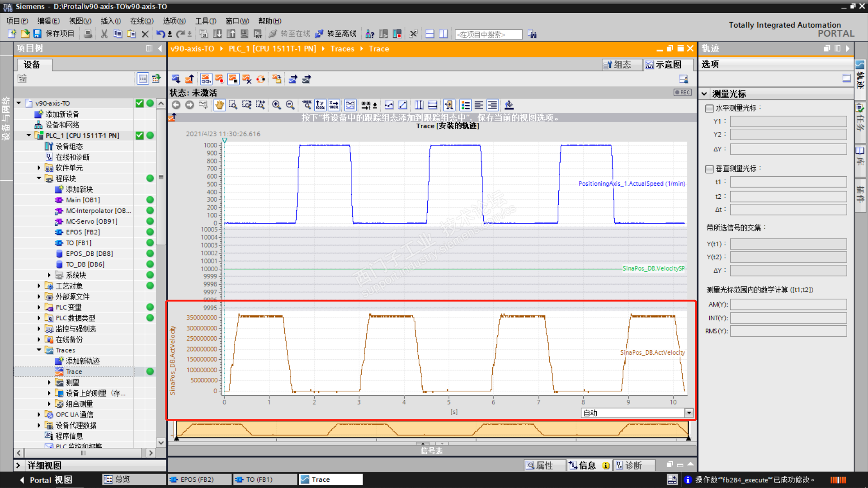Toggle observe trace on/off button

(206, 79)
